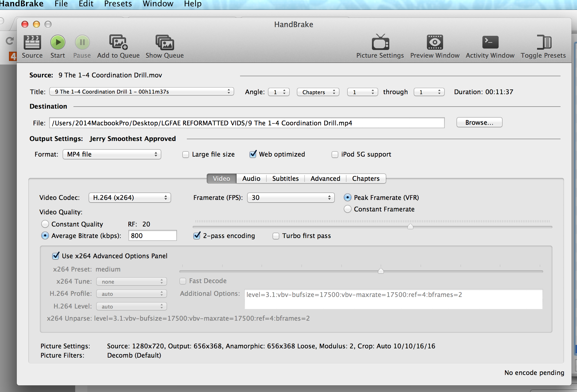
Task: Uncheck the Web optimized checkbox
Action: point(253,154)
